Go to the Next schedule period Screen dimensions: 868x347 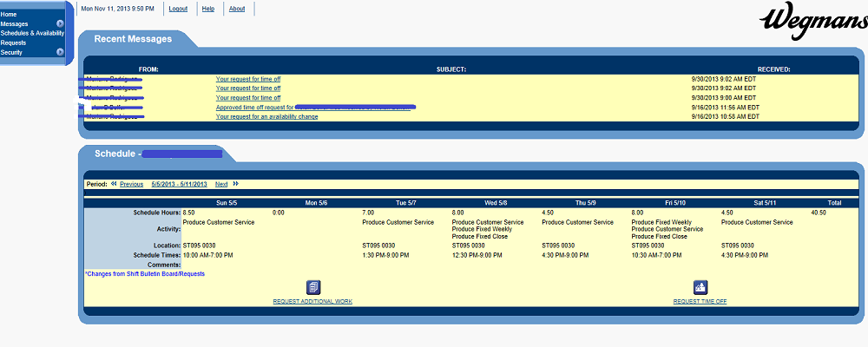tap(221, 184)
